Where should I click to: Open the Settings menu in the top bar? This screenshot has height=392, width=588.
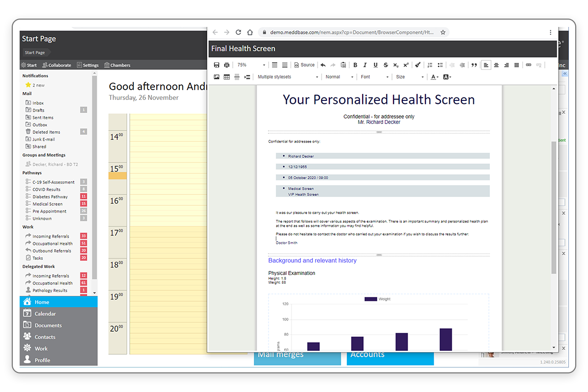tap(88, 64)
